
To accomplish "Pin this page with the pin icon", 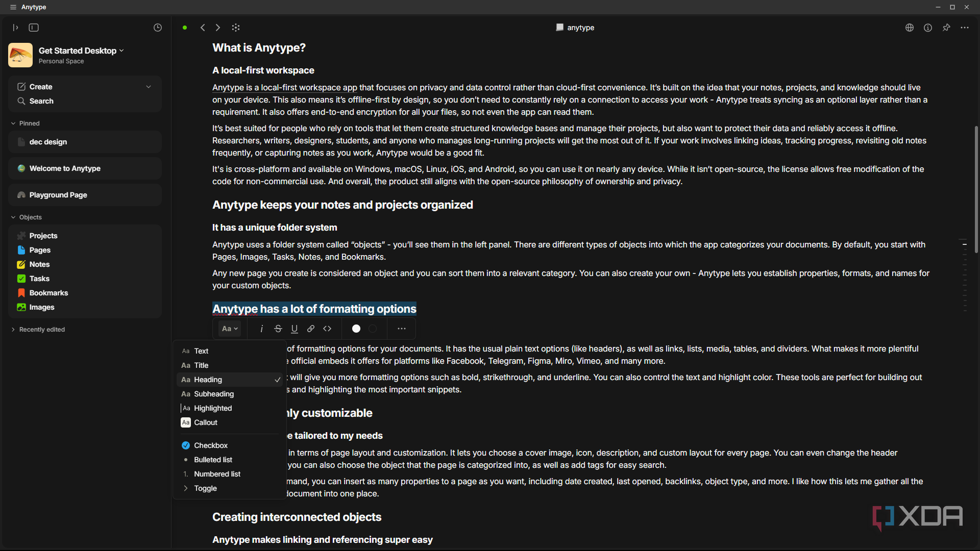I will click(x=946, y=28).
